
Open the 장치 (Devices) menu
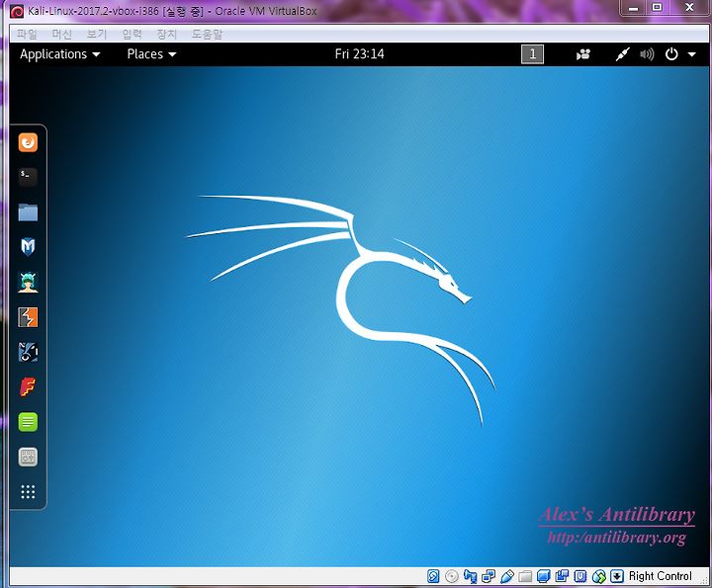(167, 34)
